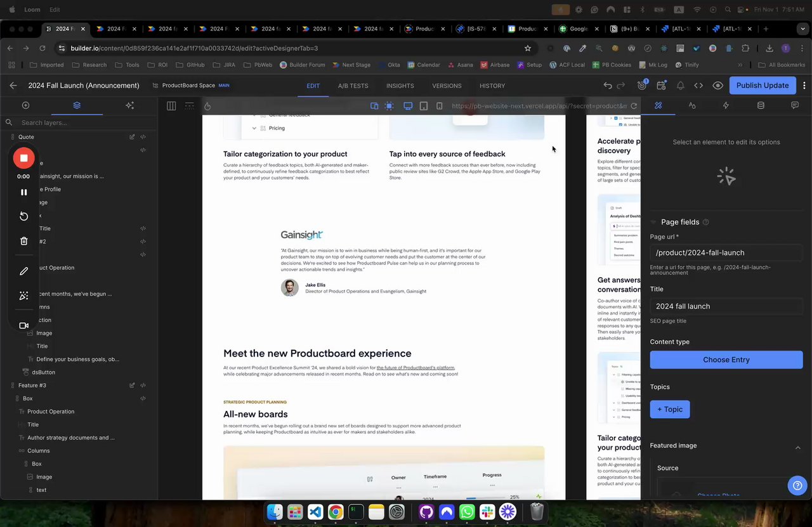Select the Options tab in right panel
Image resolution: width=812 pixels, height=527 pixels.
[658, 105]
